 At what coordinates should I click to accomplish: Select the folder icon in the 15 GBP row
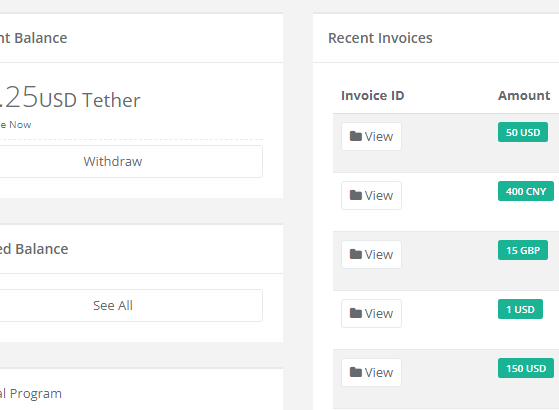pyautogui.click(x=355, y=254)
